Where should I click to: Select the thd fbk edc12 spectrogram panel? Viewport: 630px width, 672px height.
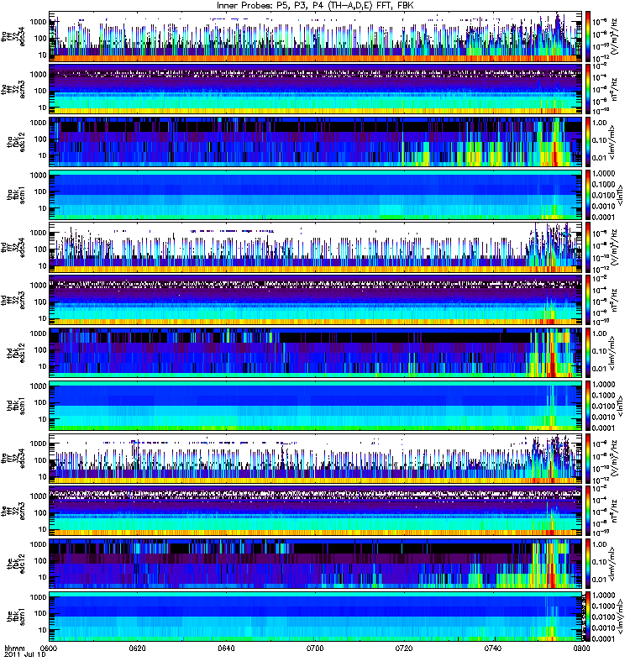pyautogui.click(x=316, y=353)
